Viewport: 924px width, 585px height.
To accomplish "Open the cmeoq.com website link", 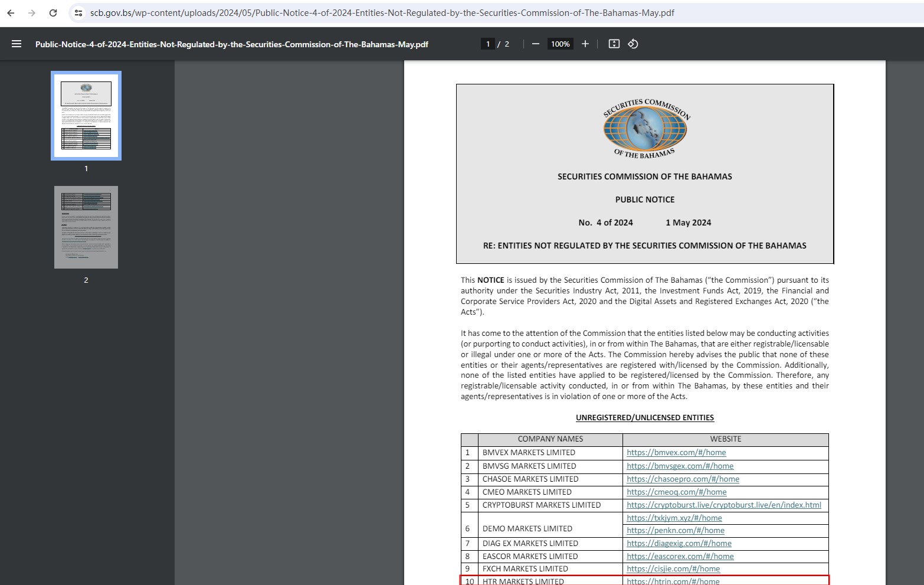I will pyautogui.click(x=677, y=492).
